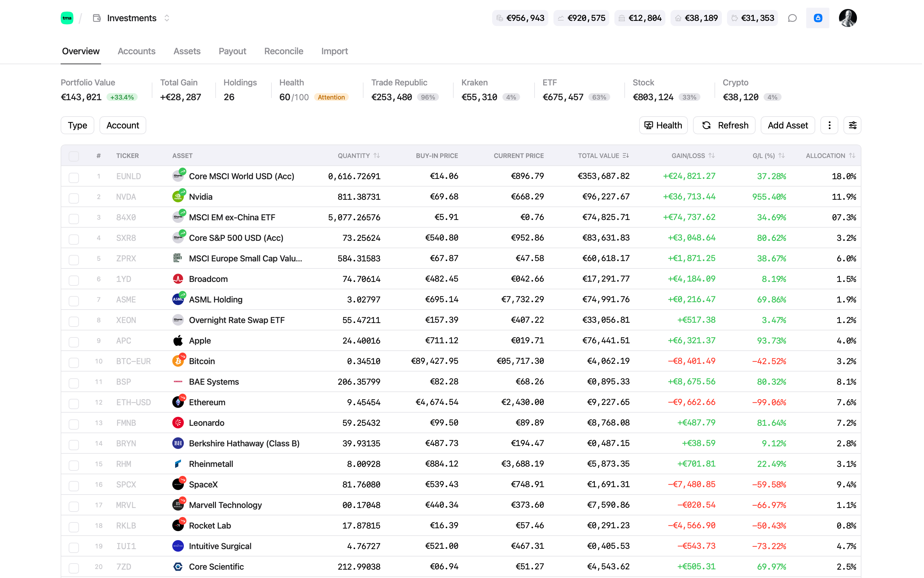The height and width of the screenshot is (578, 924).
Task: Select the Rheinmetall row checkbox
Action: point(74,465)
